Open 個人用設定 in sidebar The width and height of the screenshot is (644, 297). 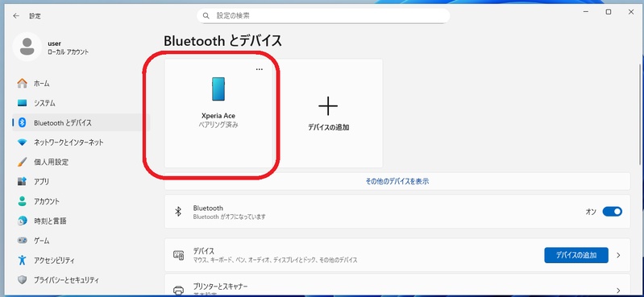tap(81, 162)
